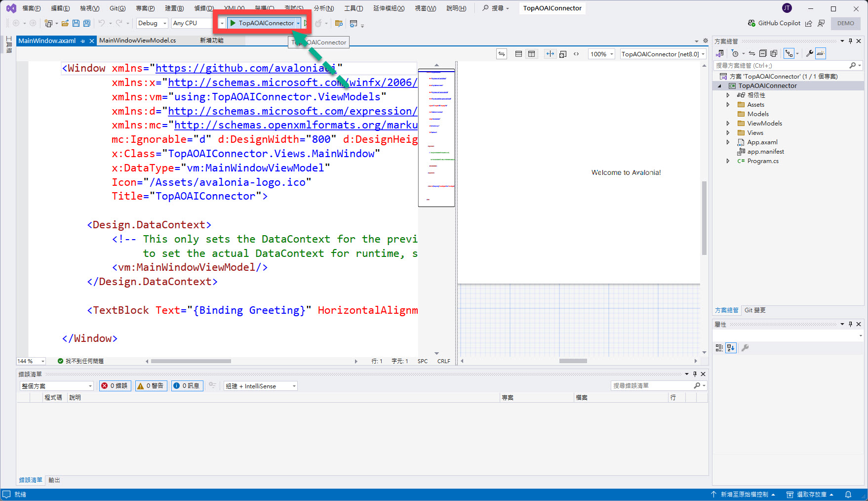Collapse the TopAOAIConnector project node
Screen dimensions: 868x501
719,86
